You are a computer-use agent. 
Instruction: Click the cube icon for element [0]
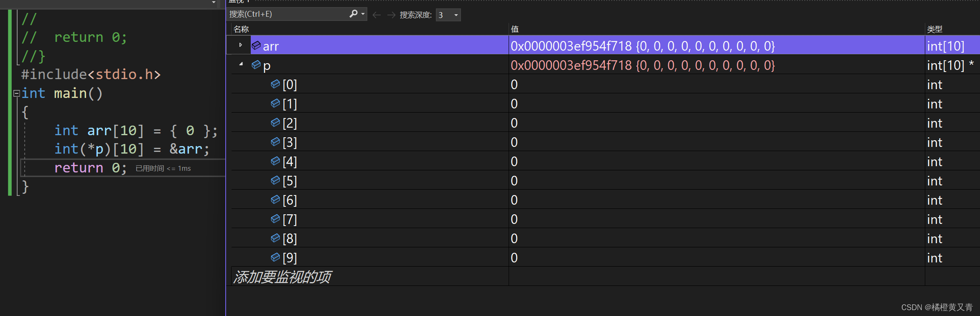(275, 84)
